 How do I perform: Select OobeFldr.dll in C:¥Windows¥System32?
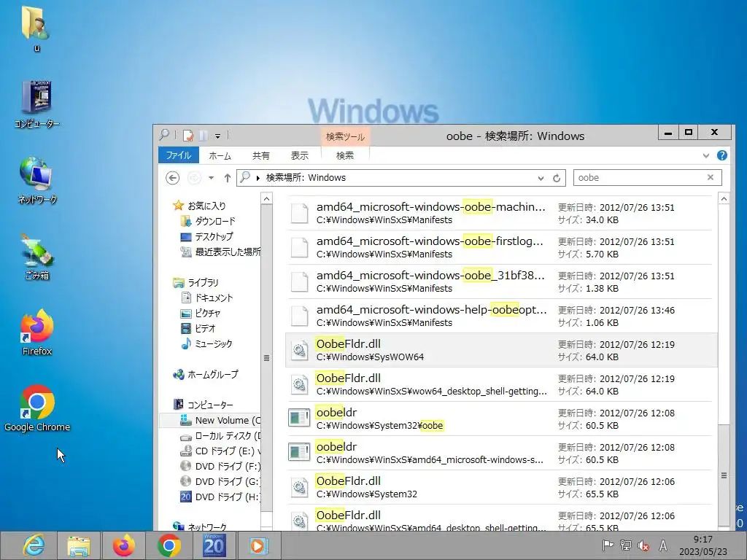pyautogui.click(x=500, y=487)
